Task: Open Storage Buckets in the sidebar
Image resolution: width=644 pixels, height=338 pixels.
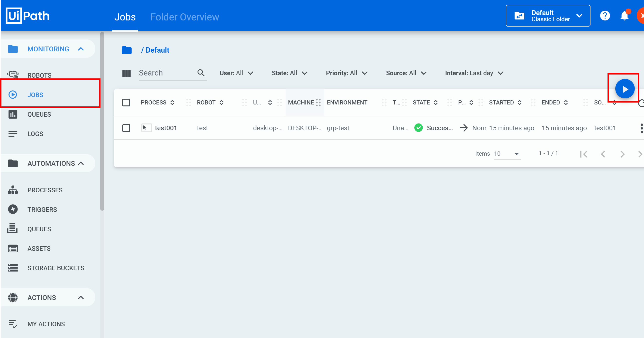Action: (x=56, y=268)
